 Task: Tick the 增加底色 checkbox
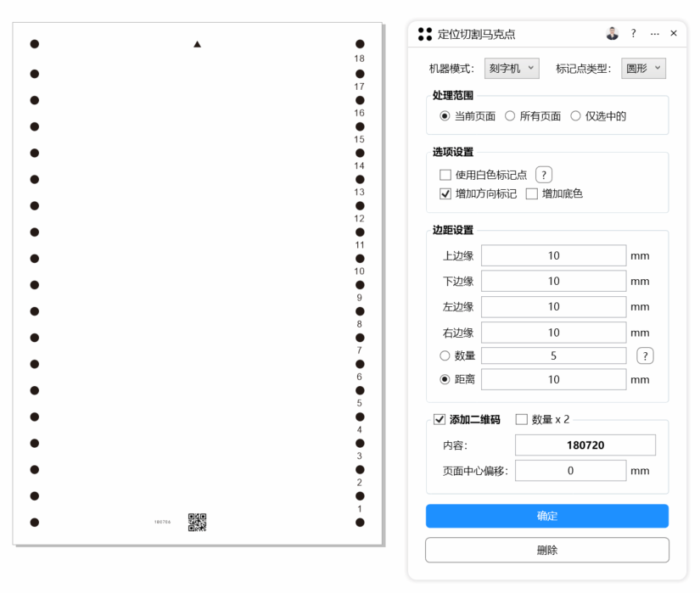[532, 193]
